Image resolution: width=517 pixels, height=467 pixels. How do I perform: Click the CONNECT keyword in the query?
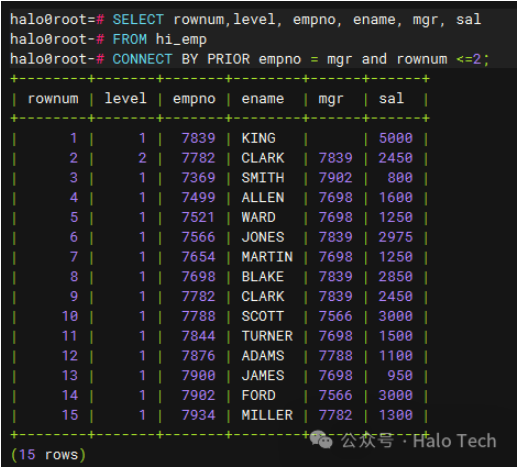(x=142, y=59)
